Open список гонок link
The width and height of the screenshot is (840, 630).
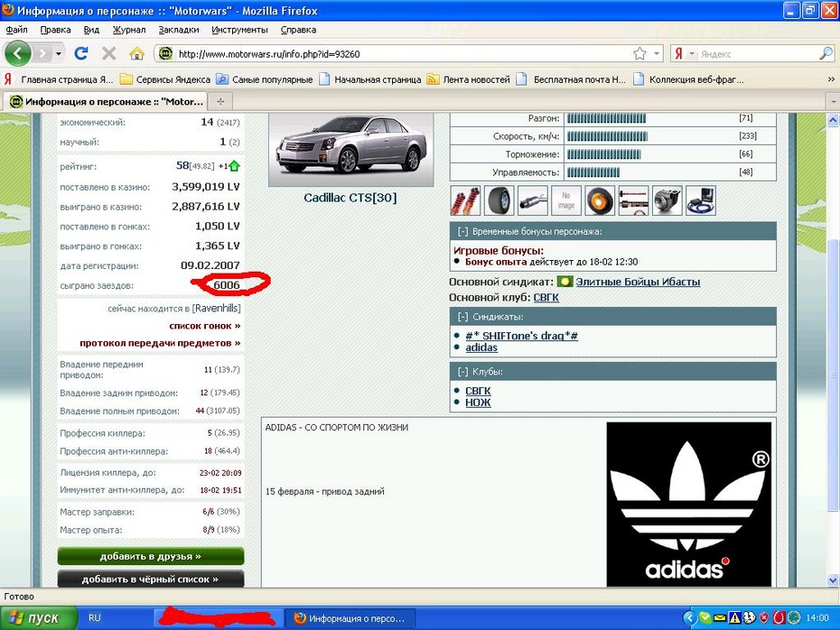click(205, 326)
